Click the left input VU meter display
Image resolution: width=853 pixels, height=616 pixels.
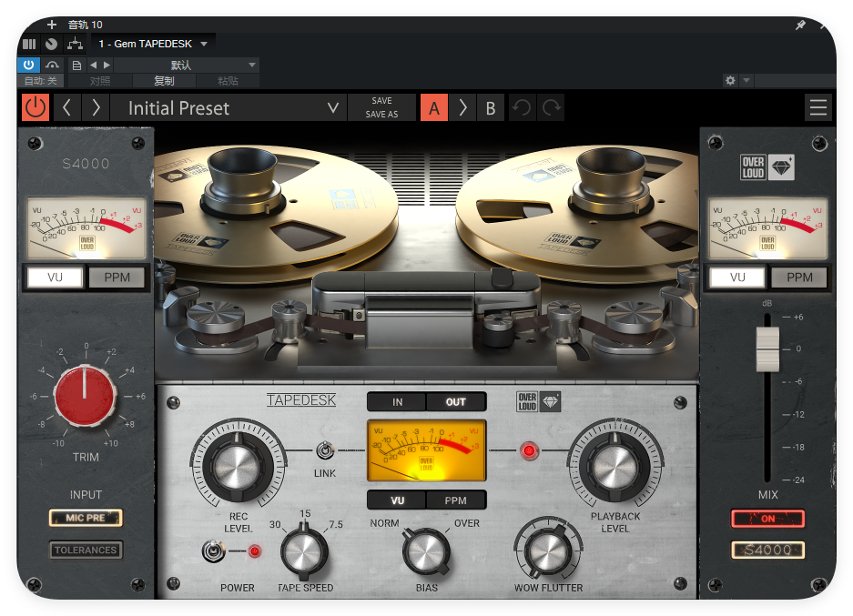[86, 227]
